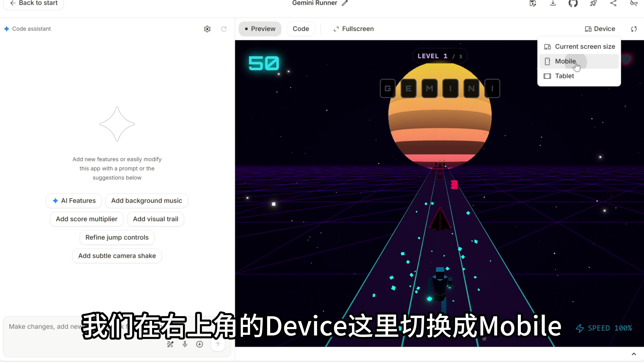Choose Tablet device option
644x362 pixels.
pos(564,76)
